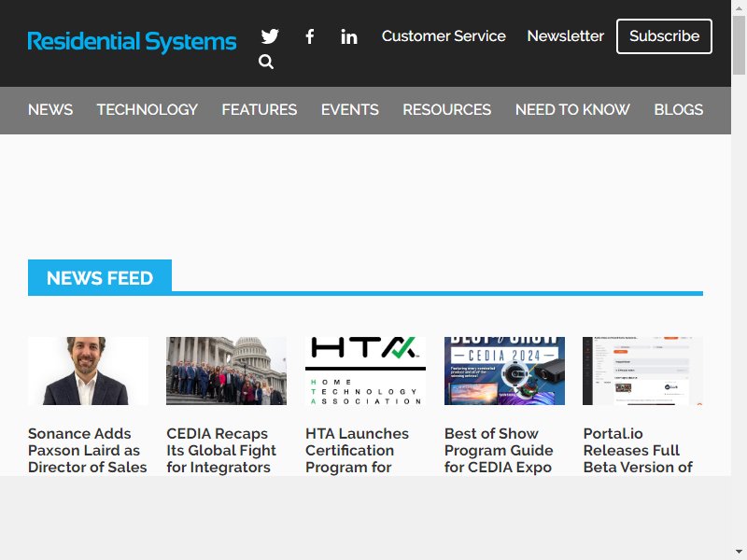Click the scrollbar down arrow
The image size is (747, 560).
[x=739, y=553]
